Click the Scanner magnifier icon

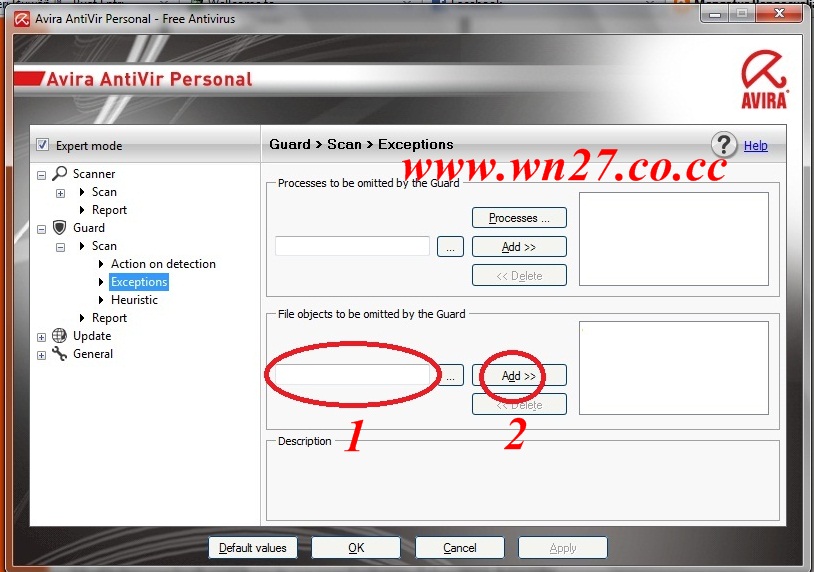click(x=60, y=173)
